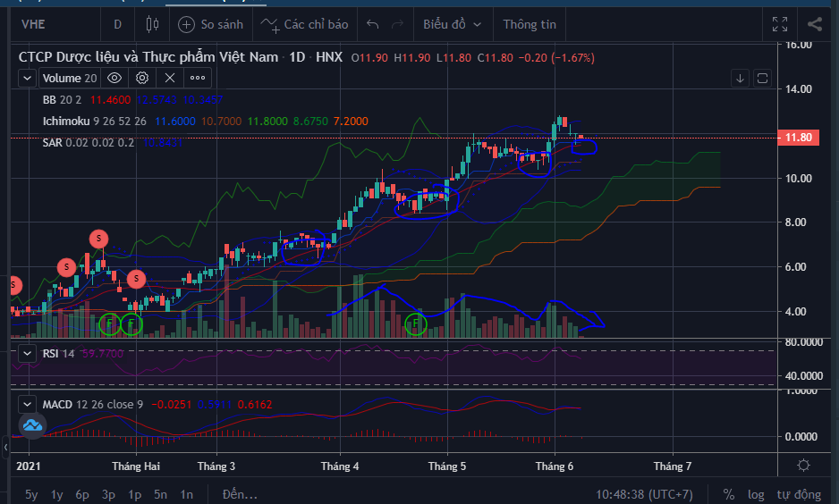Open more options for Volume indicator
The height and width of the screenshot is (504, 839).
[197, 78]
